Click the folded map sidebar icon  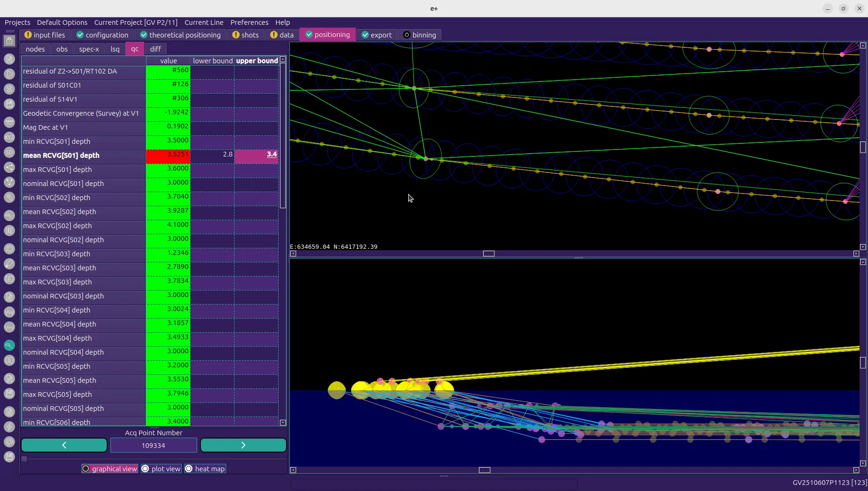9,231
